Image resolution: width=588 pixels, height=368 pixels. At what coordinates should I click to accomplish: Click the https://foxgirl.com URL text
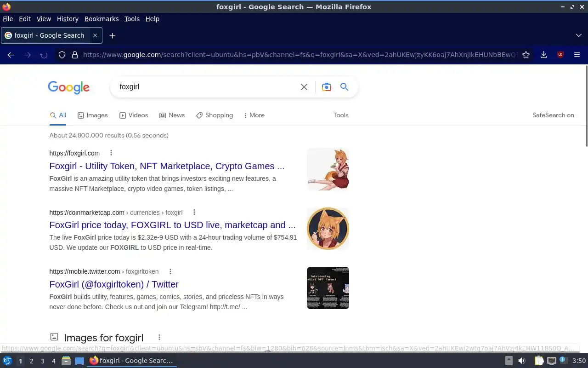pos(74,153)
